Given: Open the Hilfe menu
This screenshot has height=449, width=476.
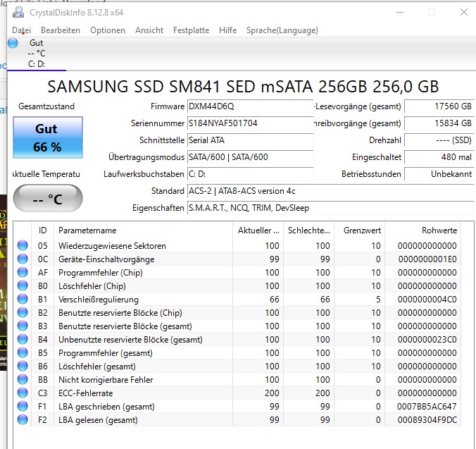Looking at the screenshot, I should pos(227,30).
